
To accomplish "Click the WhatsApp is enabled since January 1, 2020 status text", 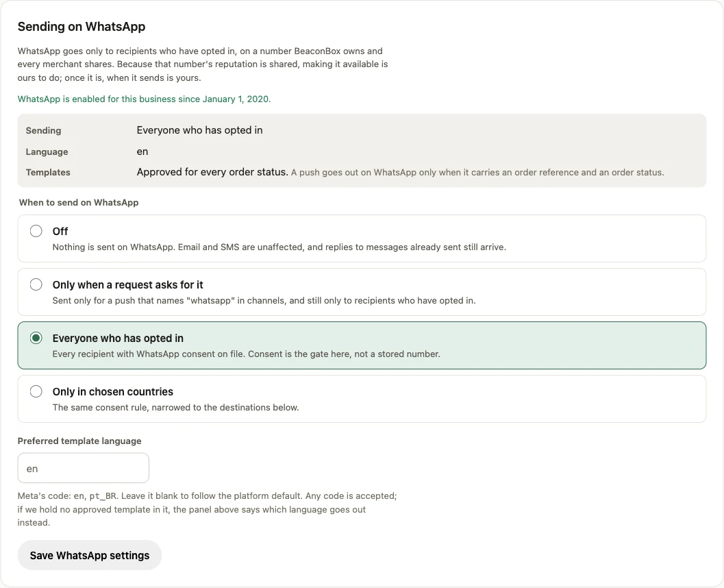I will 144,99.
